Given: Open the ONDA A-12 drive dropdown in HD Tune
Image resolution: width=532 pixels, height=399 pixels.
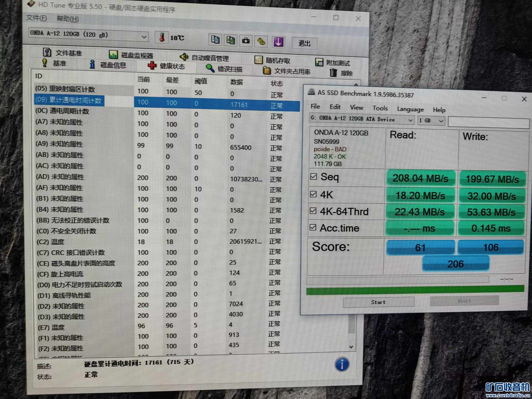Looking at the screenshot, I should click(144, 37).
